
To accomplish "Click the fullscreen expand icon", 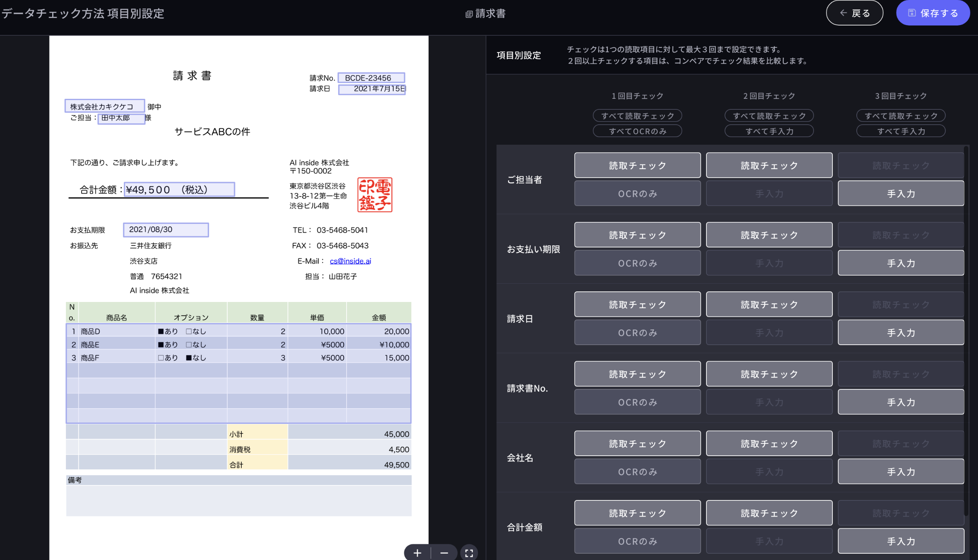I will point(469,553).
